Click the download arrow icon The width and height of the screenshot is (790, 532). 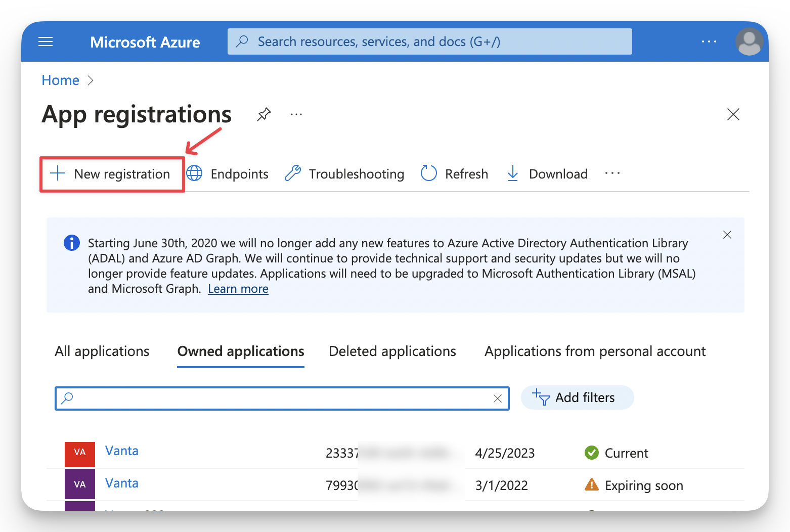click(x=513, y=173)
